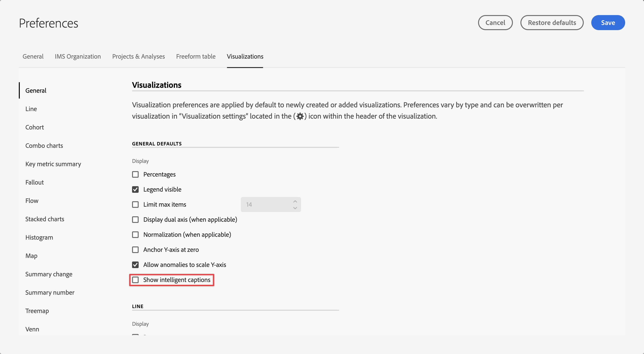
Task: Increase max items with up stepper arrow
Action: click(295, 201)
